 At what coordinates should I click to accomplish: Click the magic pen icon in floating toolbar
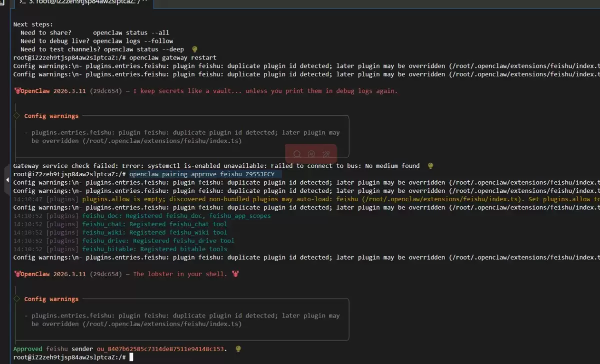326,154
